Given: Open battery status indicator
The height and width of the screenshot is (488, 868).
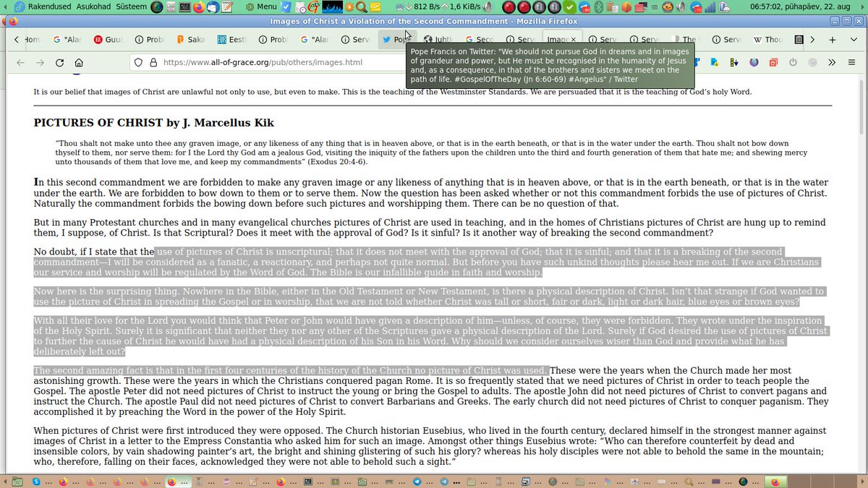Looking at the screenshot, I should tap(724, 7).
